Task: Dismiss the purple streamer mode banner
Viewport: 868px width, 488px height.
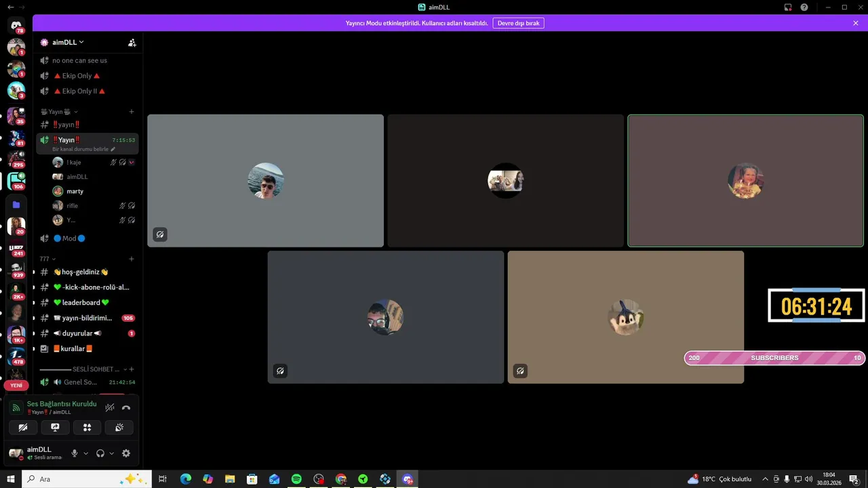Action: (856, 23)
